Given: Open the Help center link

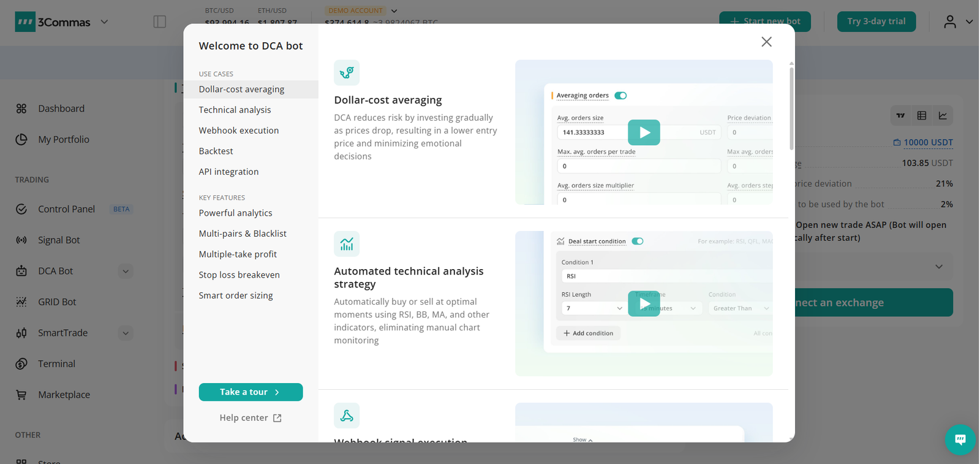Looking at the screenshot, I should tap(251, 418).
